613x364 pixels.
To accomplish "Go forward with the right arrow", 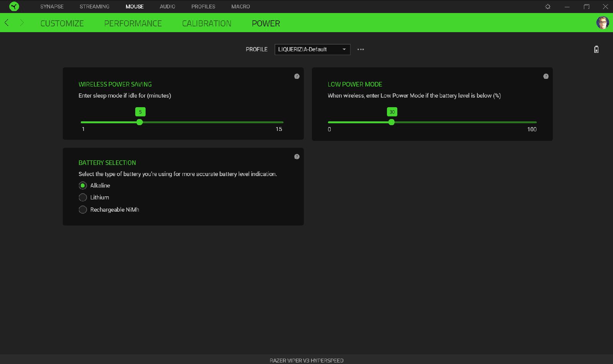I will (22, 23).
